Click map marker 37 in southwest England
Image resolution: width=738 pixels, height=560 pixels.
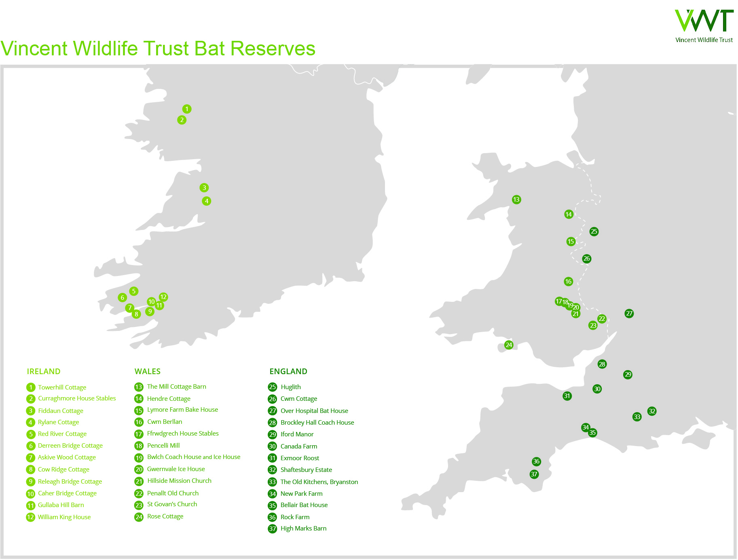(x=535, y=474)
